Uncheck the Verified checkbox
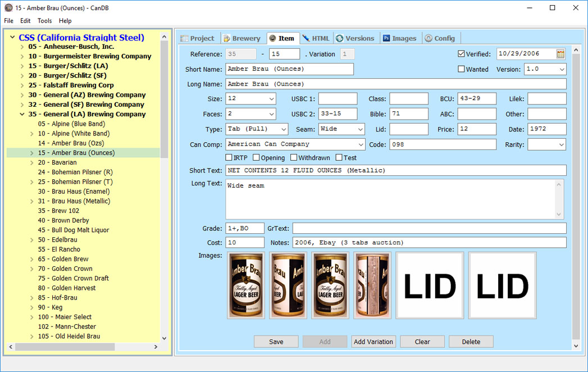Viewport: 588px width, 372px height. click(x=461, y=54)
